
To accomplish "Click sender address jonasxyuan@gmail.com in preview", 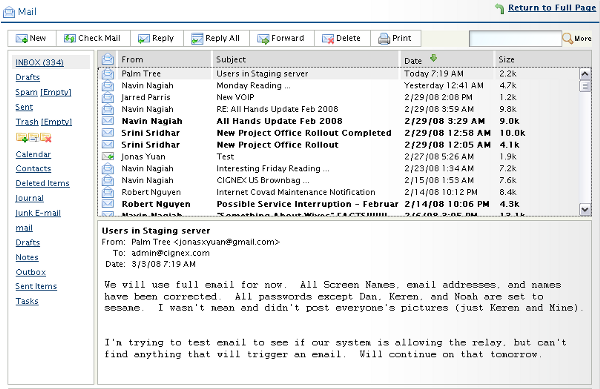I will click(227, 242).
